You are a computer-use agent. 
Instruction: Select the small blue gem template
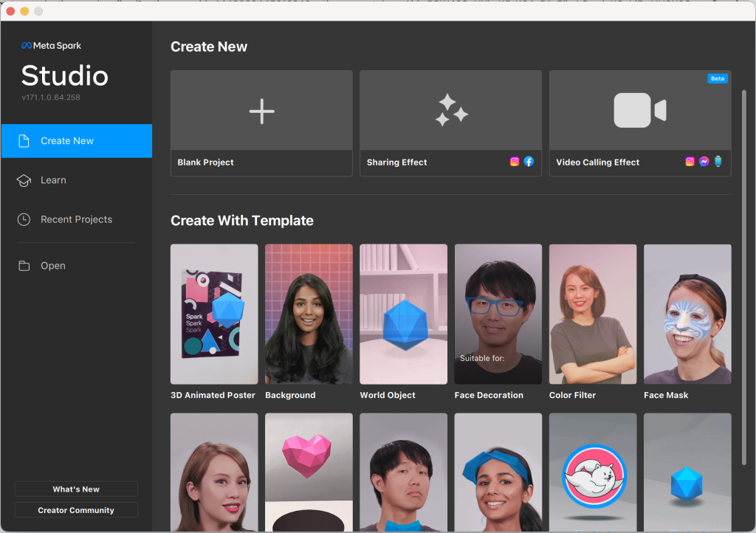click(687, 472)
